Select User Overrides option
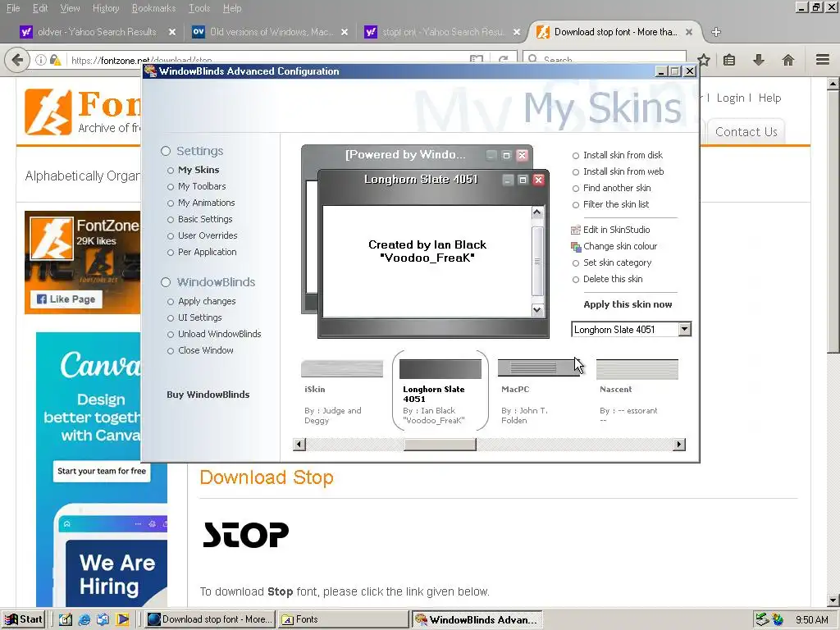 coord(208,235)
